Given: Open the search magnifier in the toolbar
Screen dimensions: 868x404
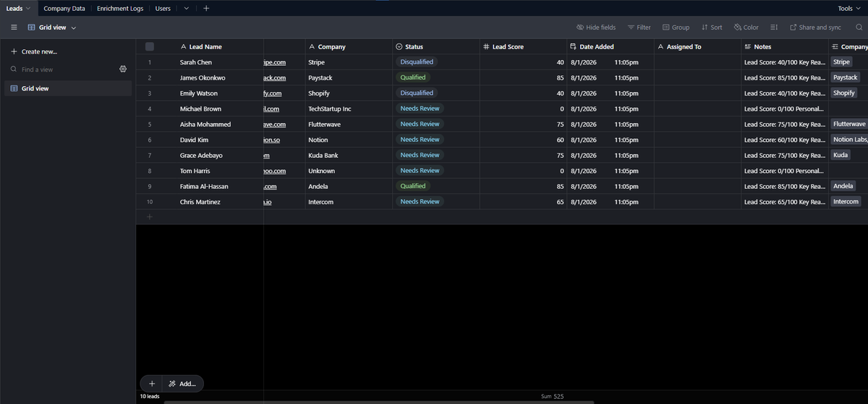Looking at the screenshot, I should click(859, 28).
